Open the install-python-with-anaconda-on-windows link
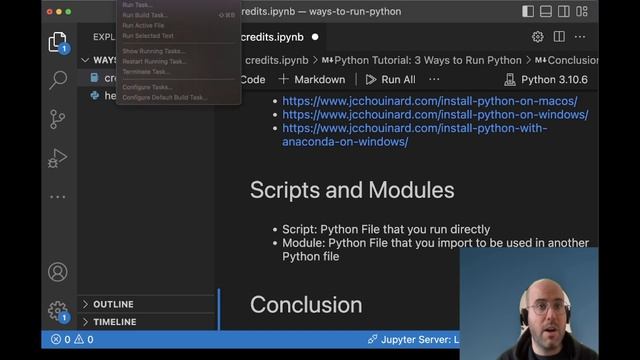 415,135
